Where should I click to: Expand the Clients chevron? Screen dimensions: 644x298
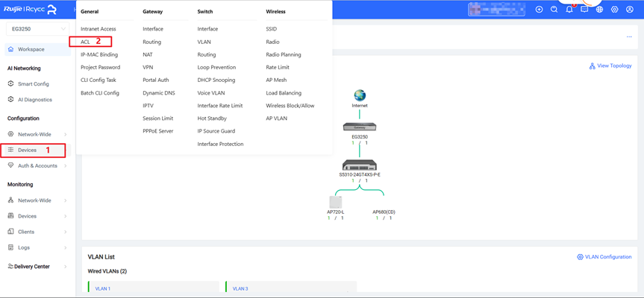(66, 232)
